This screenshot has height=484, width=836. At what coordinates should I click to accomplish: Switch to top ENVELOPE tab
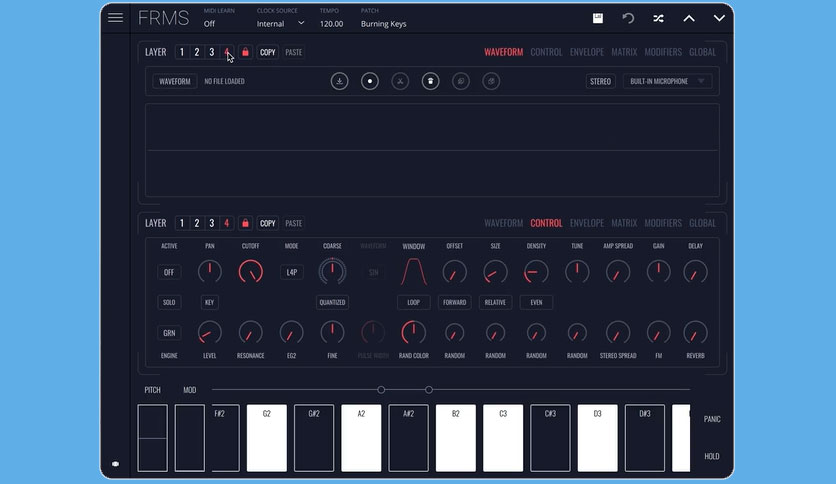586,52
